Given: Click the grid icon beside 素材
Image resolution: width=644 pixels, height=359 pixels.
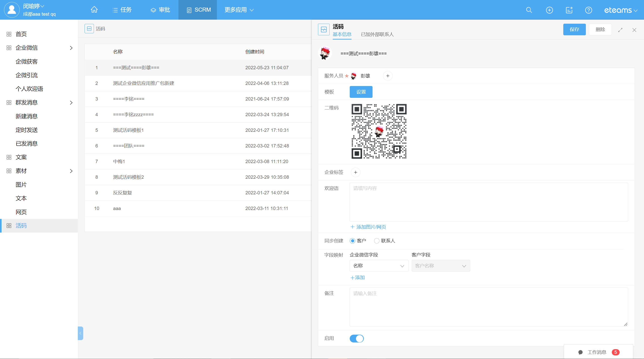Looking at the screenshot, I should point(9,171).
